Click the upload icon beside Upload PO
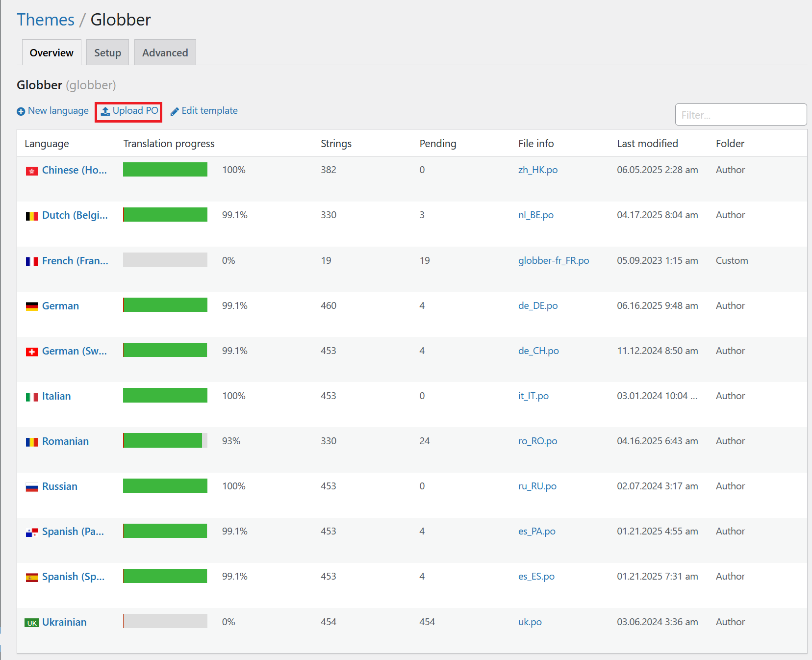The height and width of the screenshot is (660, 812). click(x=105, y=112)
